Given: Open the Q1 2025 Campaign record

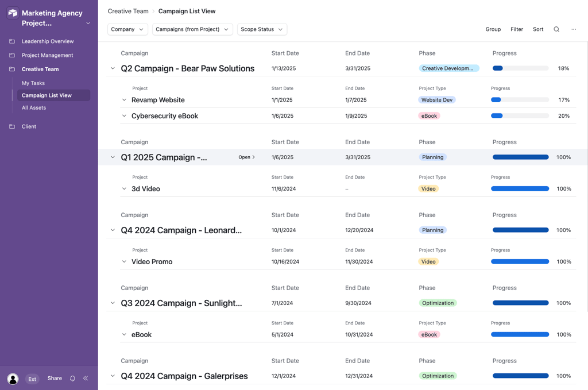Looking at the screenshot, I should pos(246,157).
